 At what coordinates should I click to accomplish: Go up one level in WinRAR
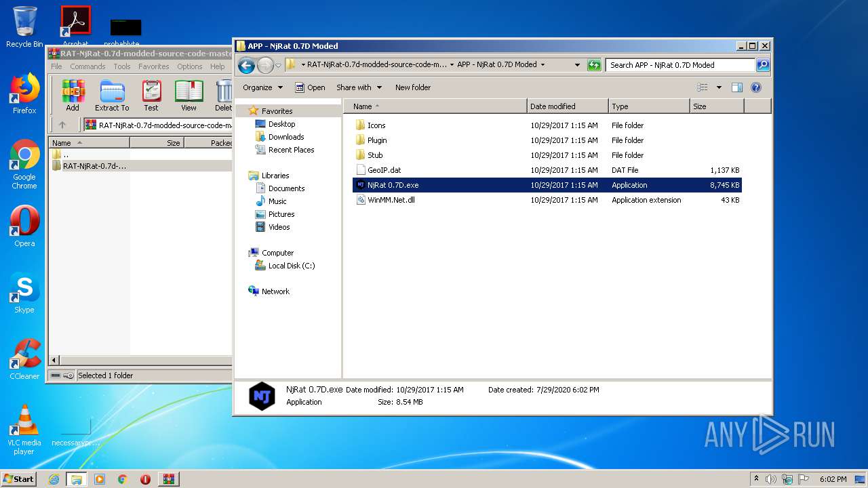[x=62, y=125]
